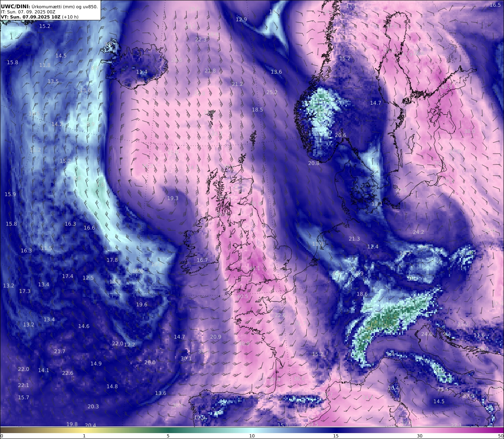Click the map value '14.9'
The width and height of the screenshot is (504, 439).
(x=96, y=363)
